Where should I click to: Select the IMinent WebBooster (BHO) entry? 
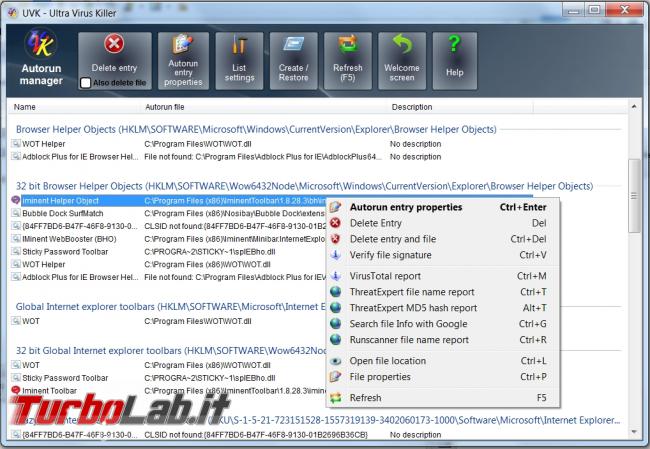click(x=69, y=239)
